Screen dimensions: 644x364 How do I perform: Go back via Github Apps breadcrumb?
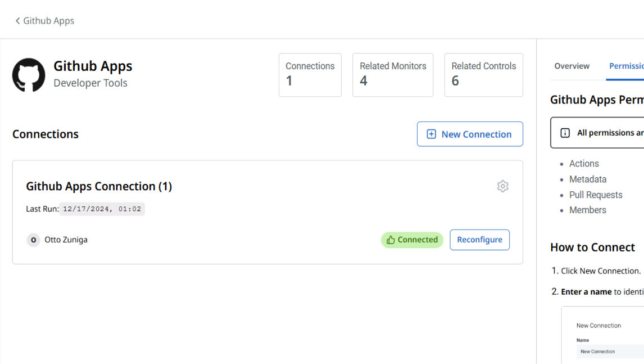click(44, 21)
